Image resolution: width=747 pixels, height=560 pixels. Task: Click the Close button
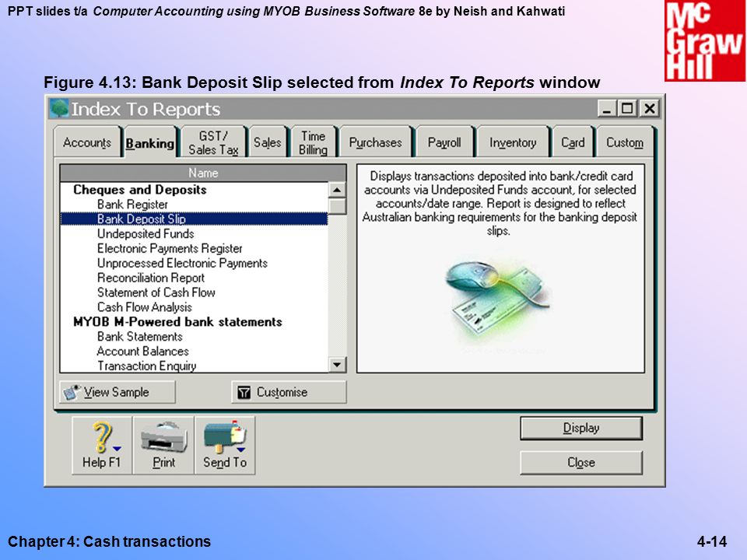coord(581,462)
